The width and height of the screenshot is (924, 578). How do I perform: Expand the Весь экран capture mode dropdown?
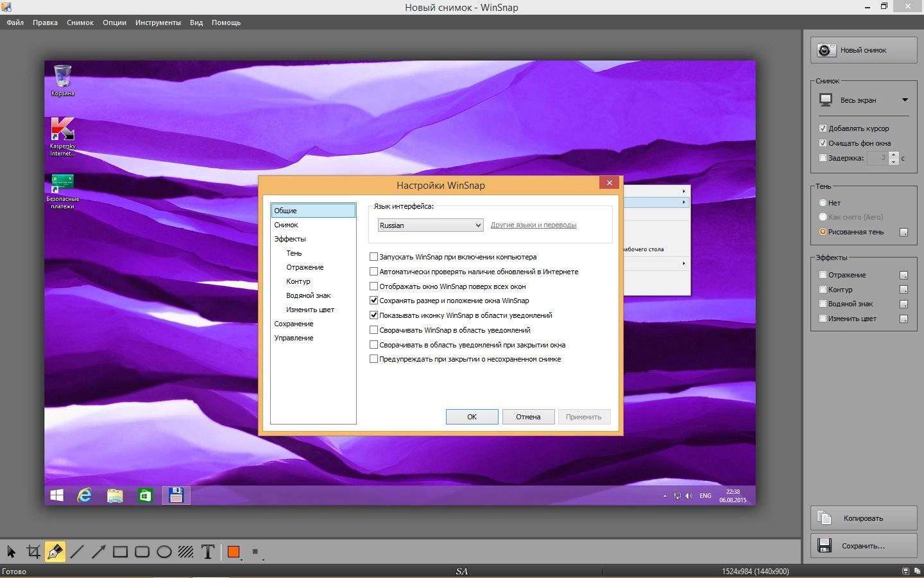[x=905, y=100]
